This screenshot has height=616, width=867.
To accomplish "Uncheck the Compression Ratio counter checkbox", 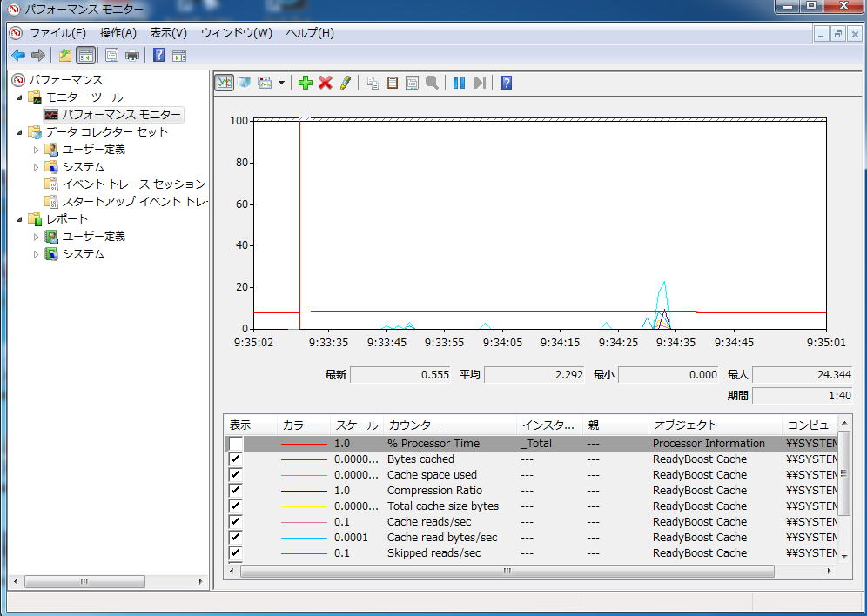I will (x=236, y=491).
